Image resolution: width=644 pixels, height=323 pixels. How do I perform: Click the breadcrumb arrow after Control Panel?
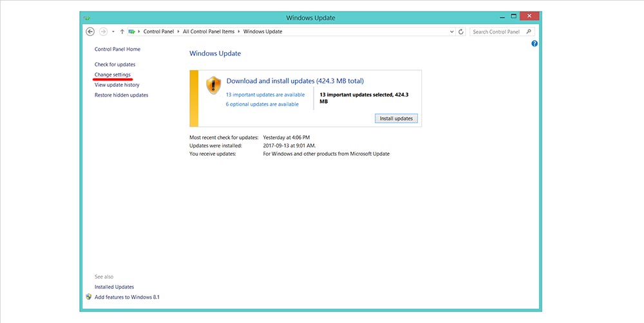(x=178, y=32)
